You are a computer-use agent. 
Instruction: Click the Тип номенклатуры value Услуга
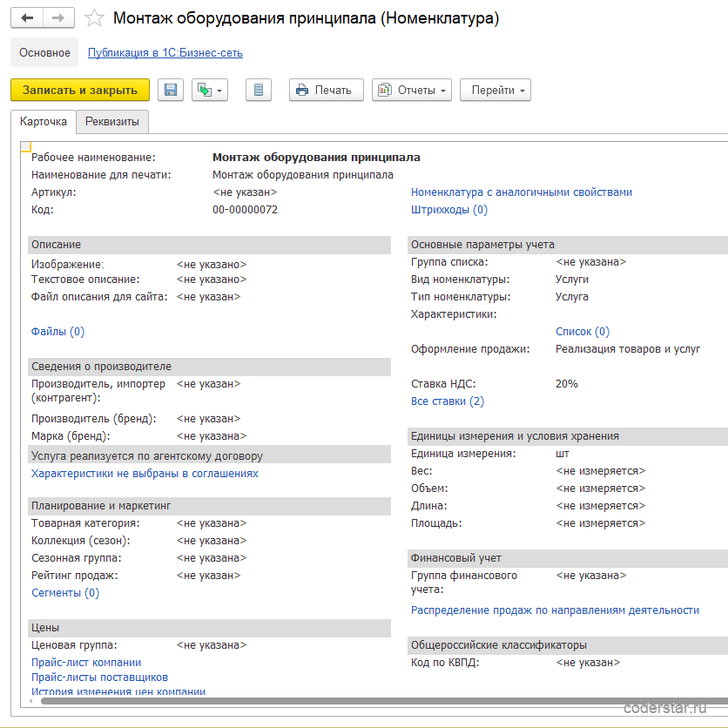point(571,297)
